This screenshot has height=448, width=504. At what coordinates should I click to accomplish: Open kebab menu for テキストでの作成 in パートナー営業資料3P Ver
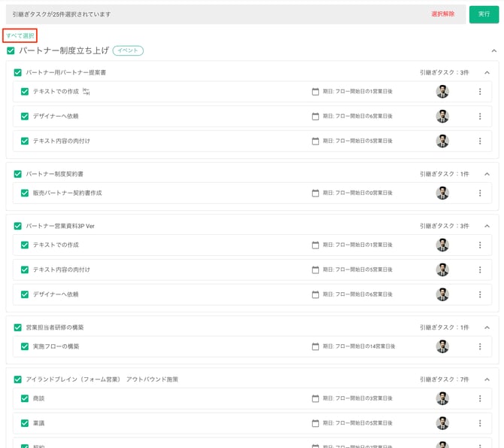tap(480, 245)
